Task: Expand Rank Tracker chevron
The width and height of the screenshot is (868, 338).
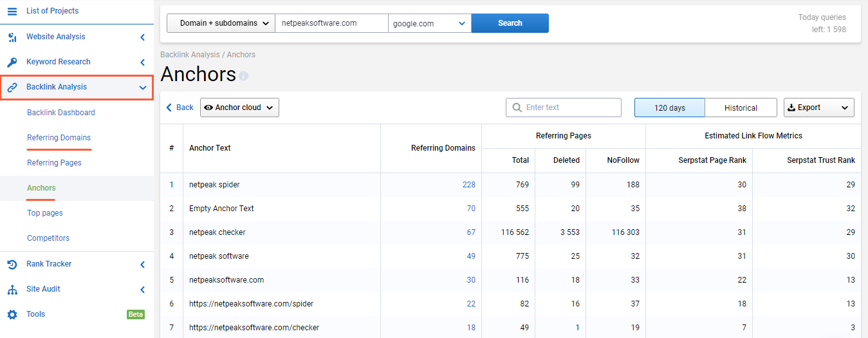Action: tap(143, 264)
